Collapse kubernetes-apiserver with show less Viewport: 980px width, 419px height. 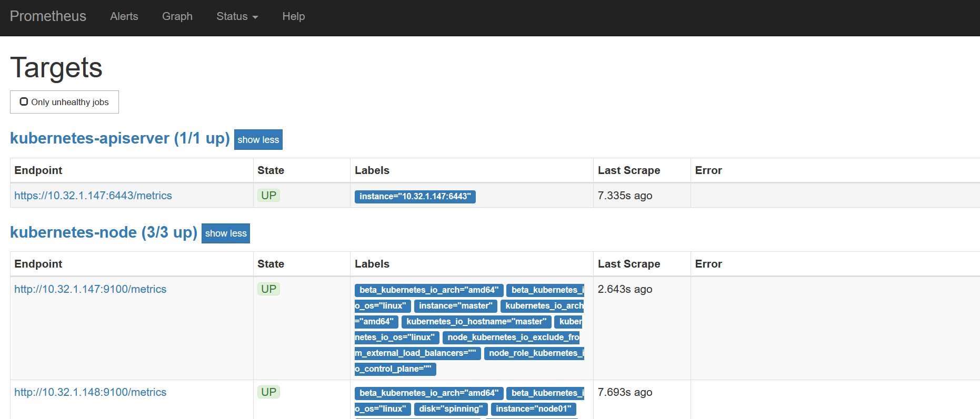(258, 139)
